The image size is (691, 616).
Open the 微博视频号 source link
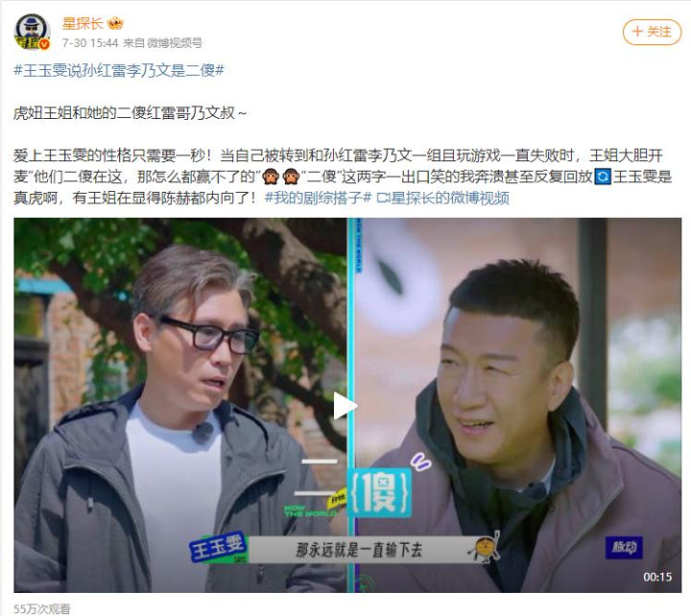175,43
